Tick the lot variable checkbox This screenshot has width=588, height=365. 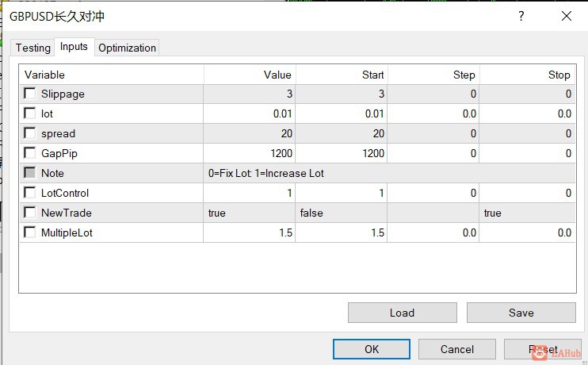[x=29, y=113]
